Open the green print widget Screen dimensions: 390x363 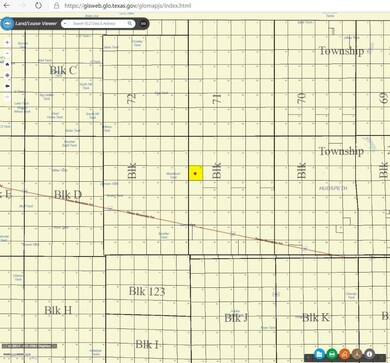(x=332, y=354)
